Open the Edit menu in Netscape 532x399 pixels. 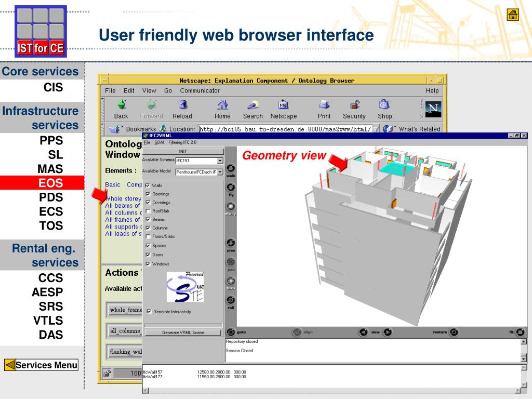129,90
